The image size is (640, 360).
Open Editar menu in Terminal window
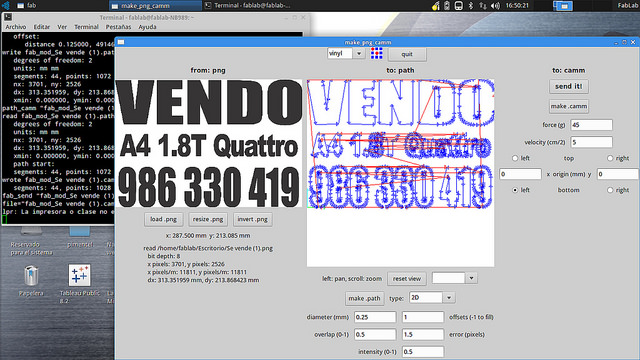click(42, 27)
